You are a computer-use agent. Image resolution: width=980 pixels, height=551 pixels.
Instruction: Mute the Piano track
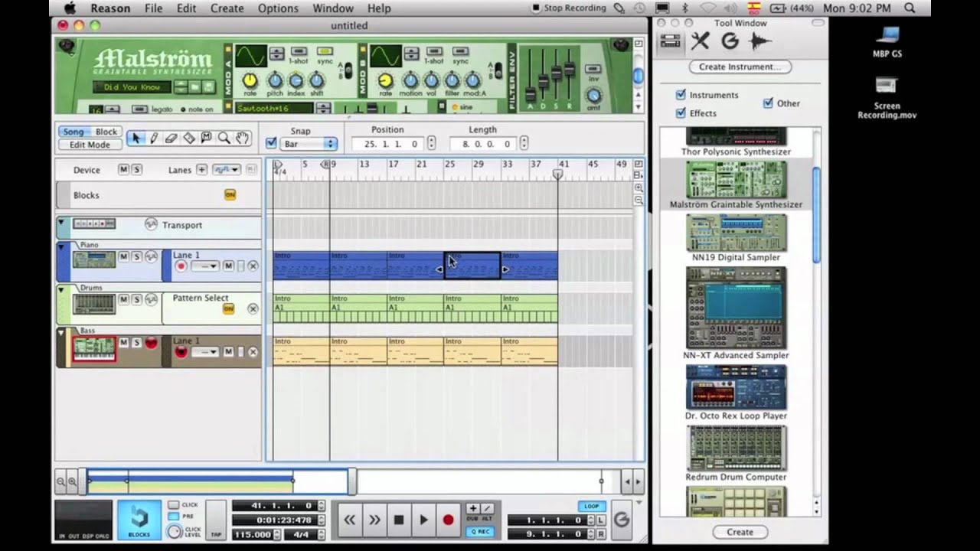point(123,256)
